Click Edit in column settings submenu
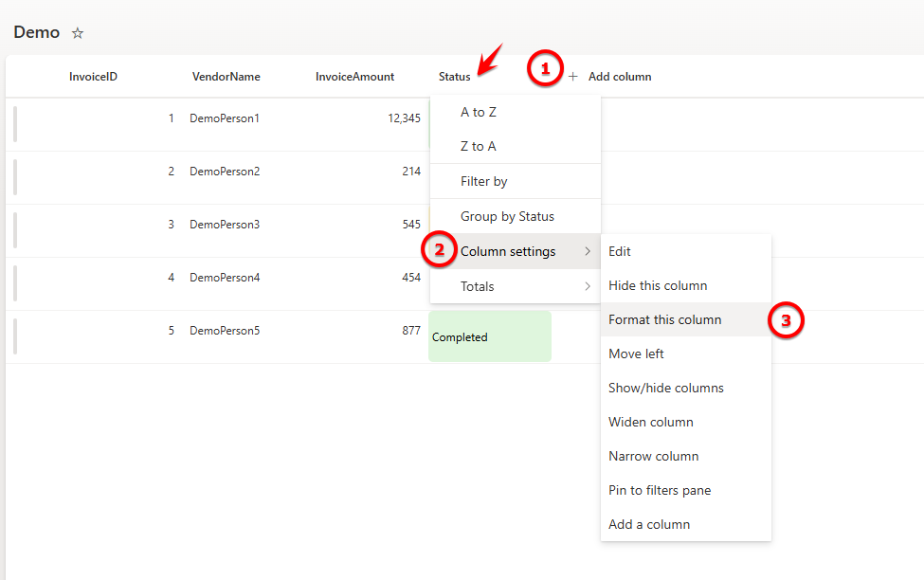The image size is (924, 580). tap(620, 251)
